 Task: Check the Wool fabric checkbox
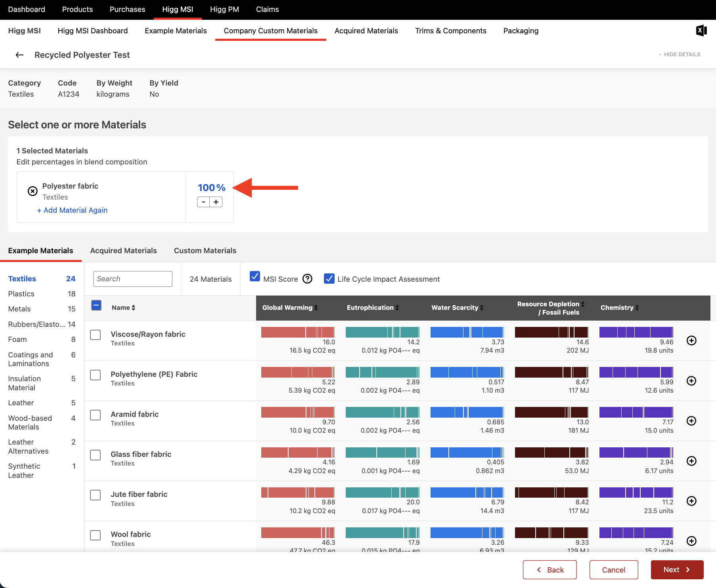(x=96, y=535)
